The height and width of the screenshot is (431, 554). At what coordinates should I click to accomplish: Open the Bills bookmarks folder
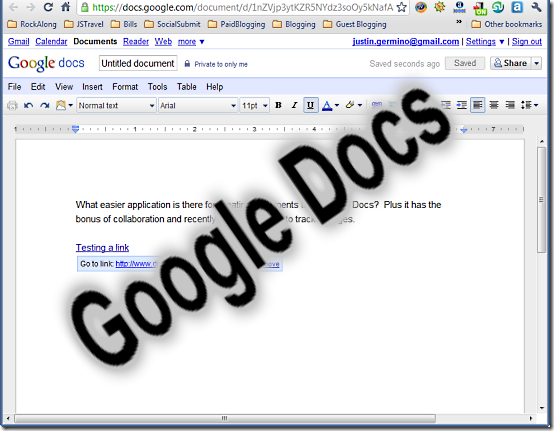pos(124,24)
